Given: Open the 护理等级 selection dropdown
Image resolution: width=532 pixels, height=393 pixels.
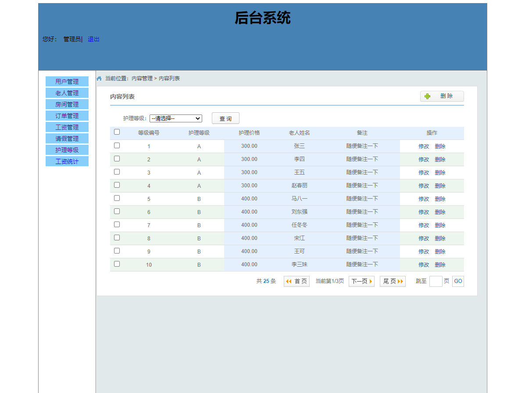Looking at the screenshot, I should [x=175, y=118].
